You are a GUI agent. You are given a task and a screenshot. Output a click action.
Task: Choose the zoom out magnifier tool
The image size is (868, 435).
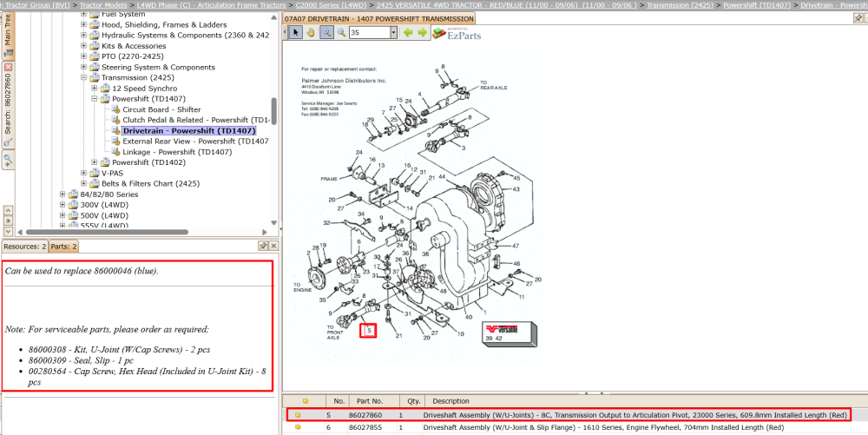pos(341,32)
